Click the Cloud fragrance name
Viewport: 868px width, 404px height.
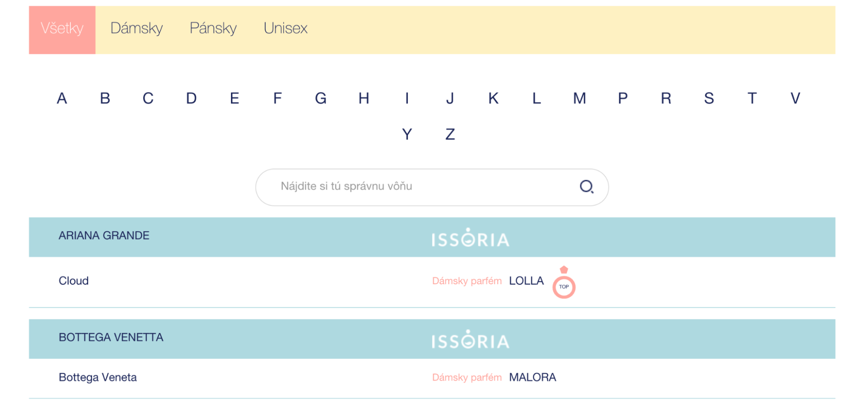coord(73,281)
